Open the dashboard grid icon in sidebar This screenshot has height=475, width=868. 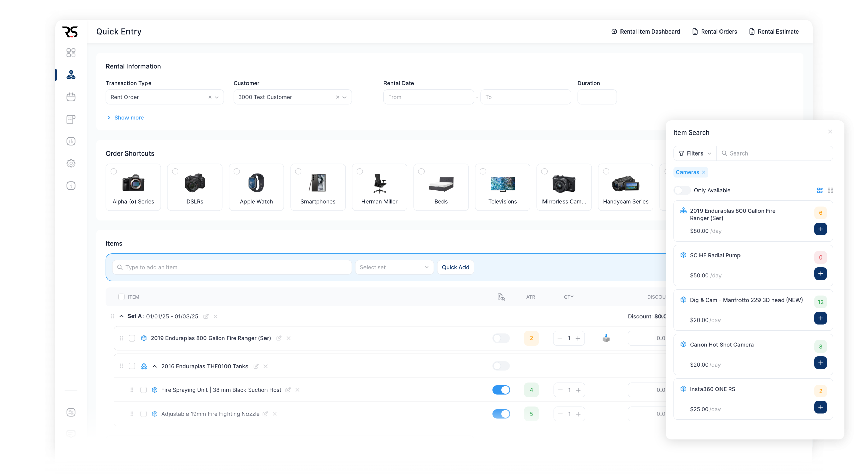pos(71,53)
